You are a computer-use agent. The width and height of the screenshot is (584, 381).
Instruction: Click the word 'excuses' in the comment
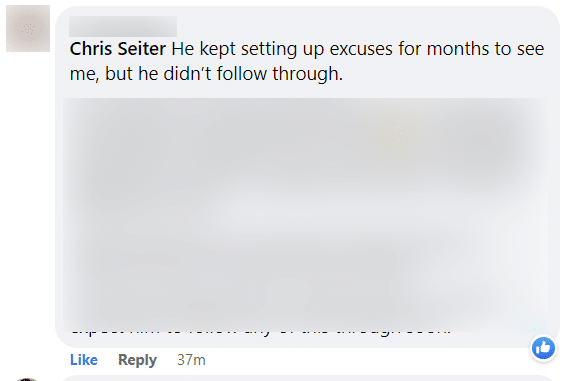point(361,50)
